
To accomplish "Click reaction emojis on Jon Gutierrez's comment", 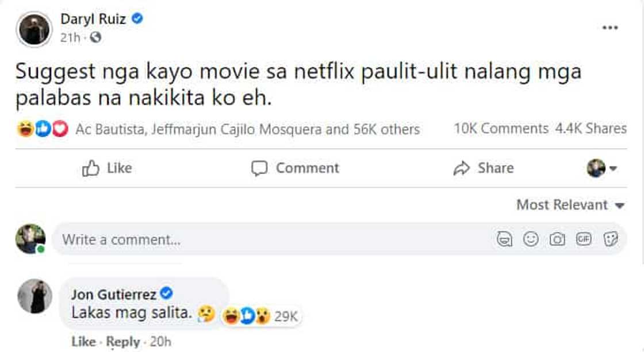I will [247, 316].
